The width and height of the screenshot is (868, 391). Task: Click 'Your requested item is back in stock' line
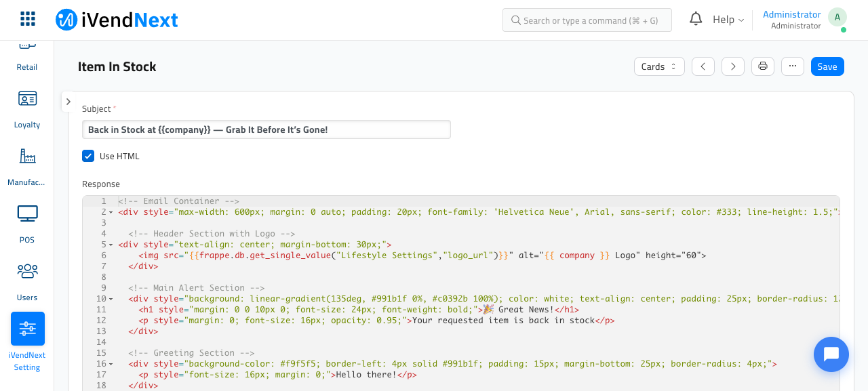376,321
